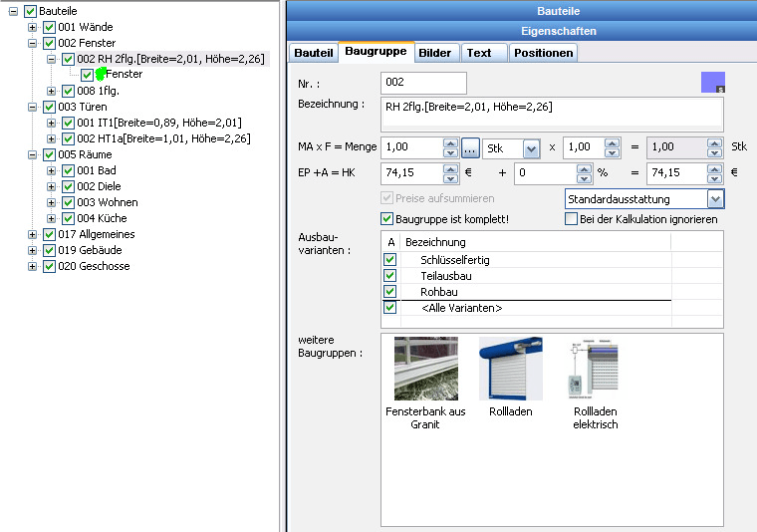Select the 003 Wohnen room tree item

click(107, 202)
